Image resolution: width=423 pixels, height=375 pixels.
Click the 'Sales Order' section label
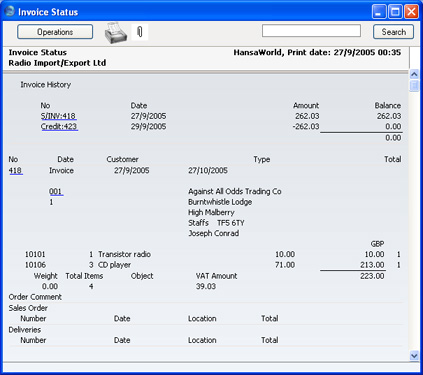click(28, 308)
